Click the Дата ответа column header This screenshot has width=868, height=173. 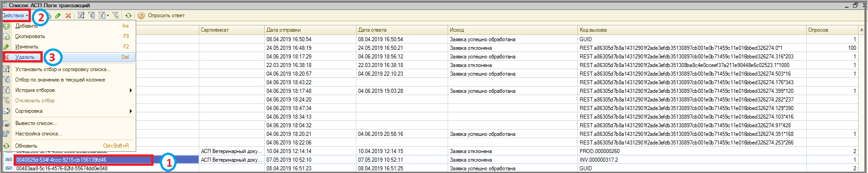tap(402, 30)
